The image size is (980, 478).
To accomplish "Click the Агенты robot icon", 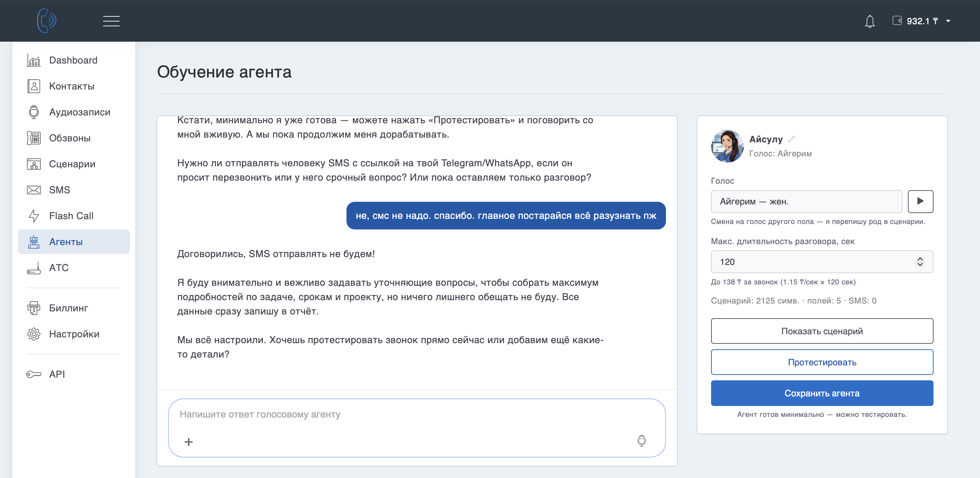I will tap(34, 242).
